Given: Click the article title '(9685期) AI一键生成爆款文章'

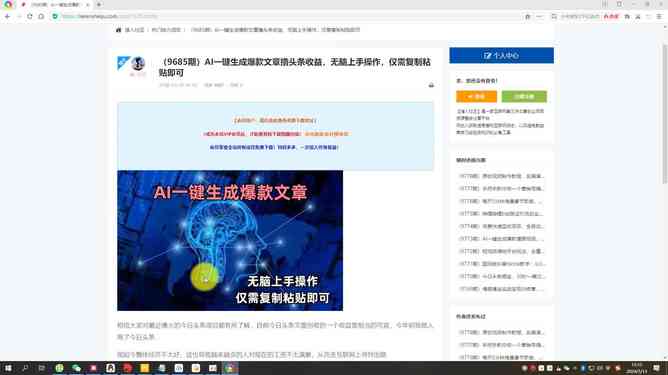Looking at the screenshot, I should [x=295, y=67].
